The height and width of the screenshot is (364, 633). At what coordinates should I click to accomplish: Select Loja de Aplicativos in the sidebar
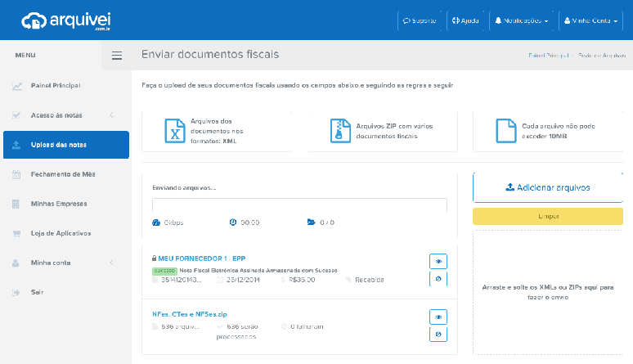click(x=60, y=233)
